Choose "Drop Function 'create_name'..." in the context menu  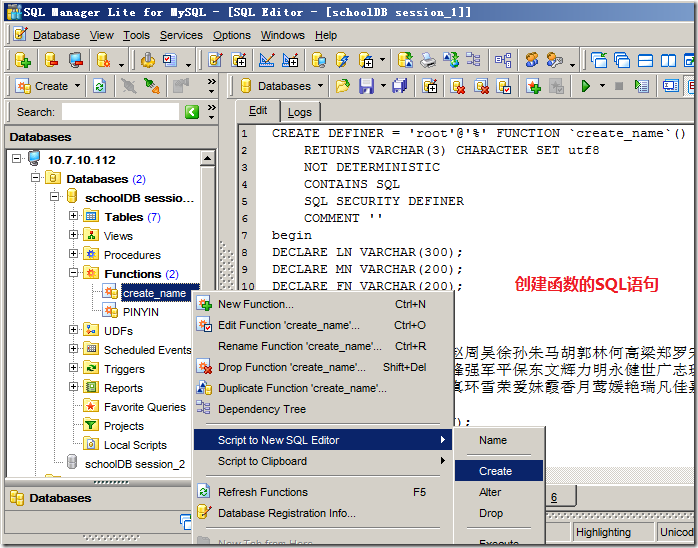point(324,367)
